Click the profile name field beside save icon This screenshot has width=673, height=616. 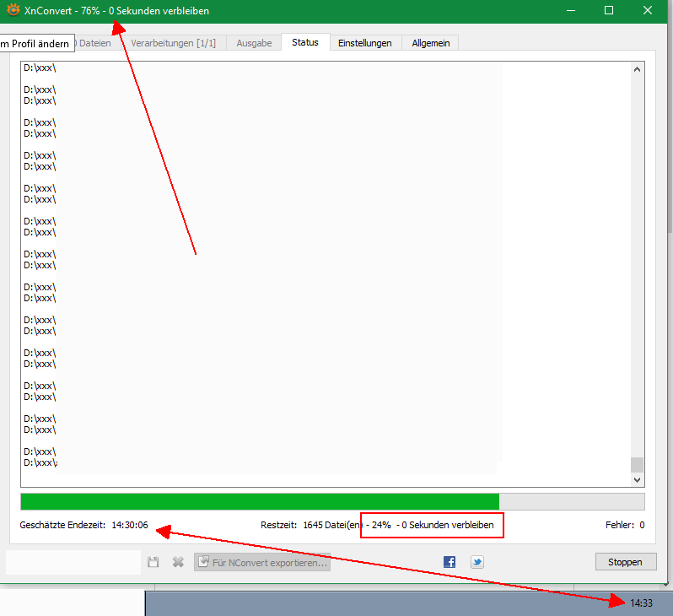tap(73, 562)
